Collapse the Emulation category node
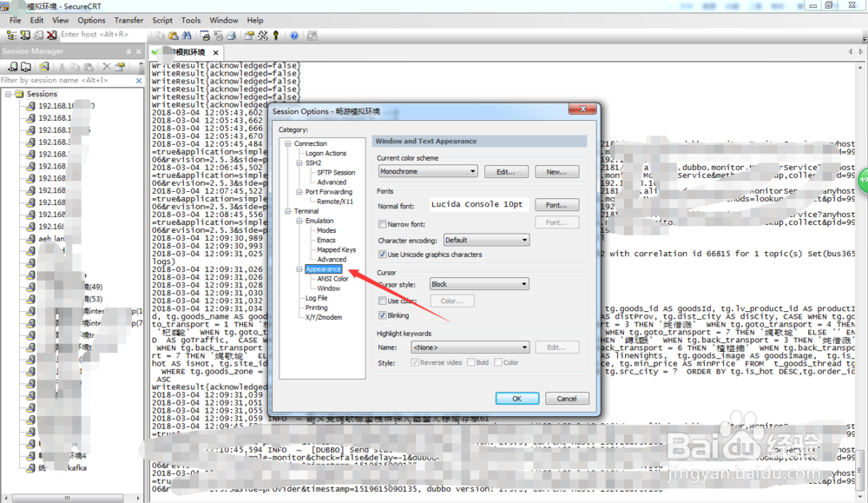Screen dimensions: 868x503 pyautogui.click(x=299, y=221)
